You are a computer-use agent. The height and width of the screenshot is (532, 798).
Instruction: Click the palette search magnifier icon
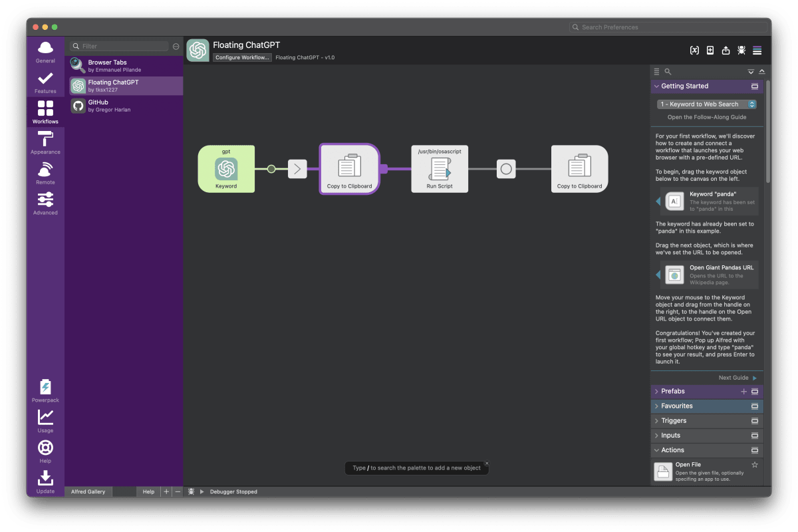tap(668, 71)
